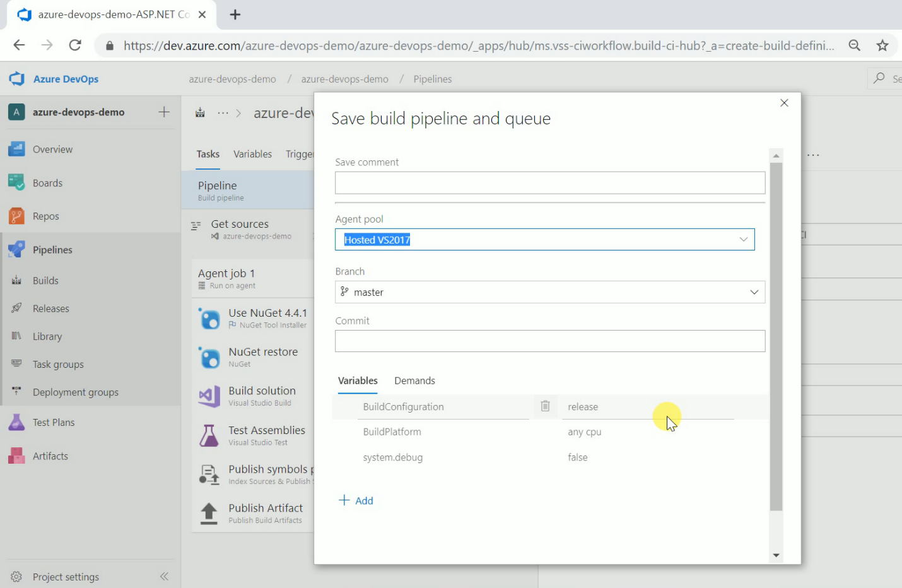902x588 pixels.
Task: Click the plus icon beside project name
Action: point(164,112)
